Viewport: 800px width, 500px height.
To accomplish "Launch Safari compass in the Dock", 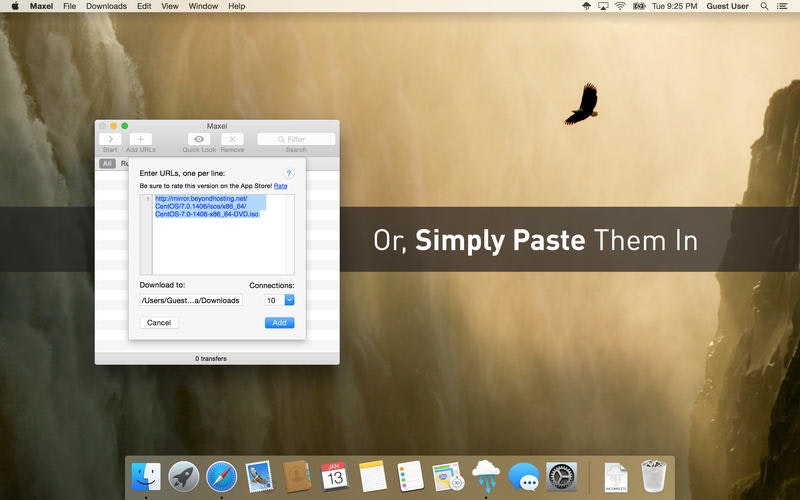I will pyautogui.click(x=221, y=477).
